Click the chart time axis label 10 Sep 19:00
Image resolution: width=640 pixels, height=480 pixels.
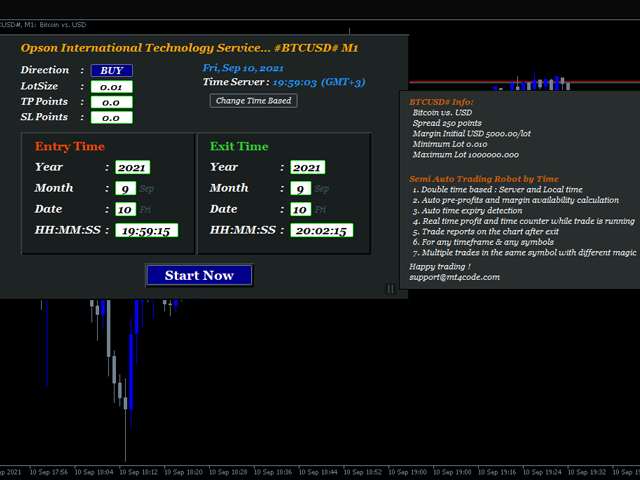click(407, 472)
